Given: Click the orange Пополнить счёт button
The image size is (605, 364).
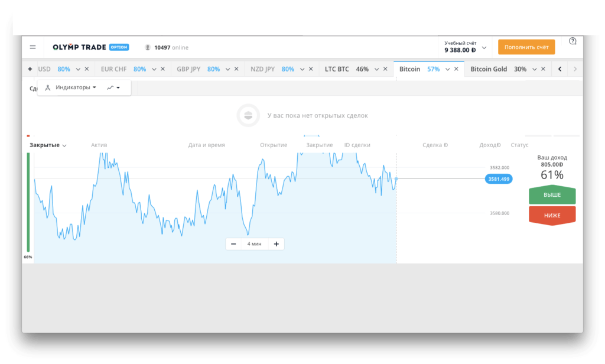Looking at the screenshot, I should pyautogui.click(x=526, y=47).
